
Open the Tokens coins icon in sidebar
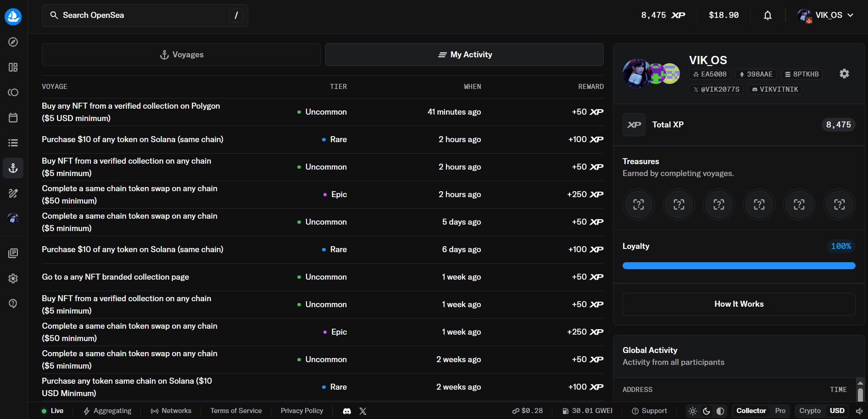point(13,93)
